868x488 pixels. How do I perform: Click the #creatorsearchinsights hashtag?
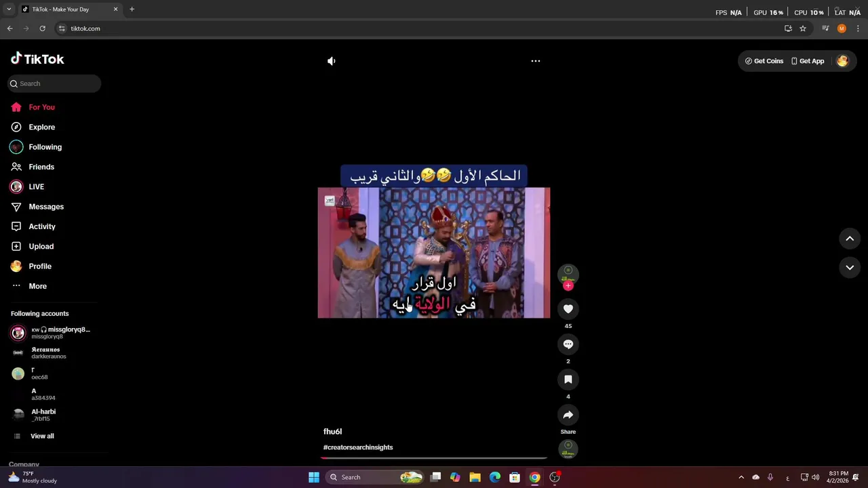click(358, 447)
